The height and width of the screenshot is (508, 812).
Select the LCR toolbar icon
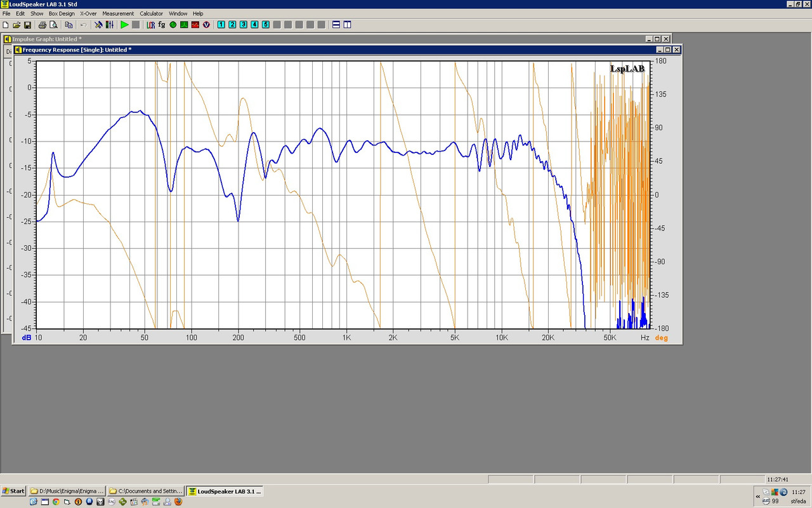(150, 25)
